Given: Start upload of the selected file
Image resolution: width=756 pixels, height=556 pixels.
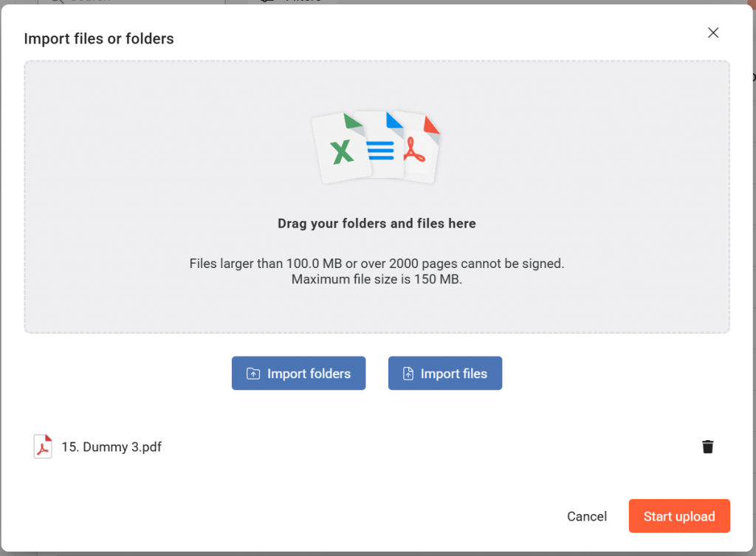Looking at the screenshot, I should tap(679, 516).
